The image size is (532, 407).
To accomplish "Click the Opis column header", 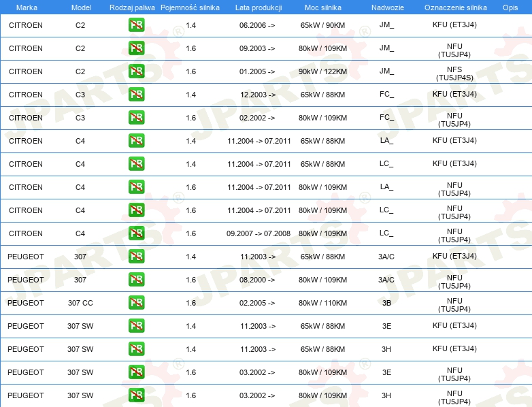I will pos(510,7).
